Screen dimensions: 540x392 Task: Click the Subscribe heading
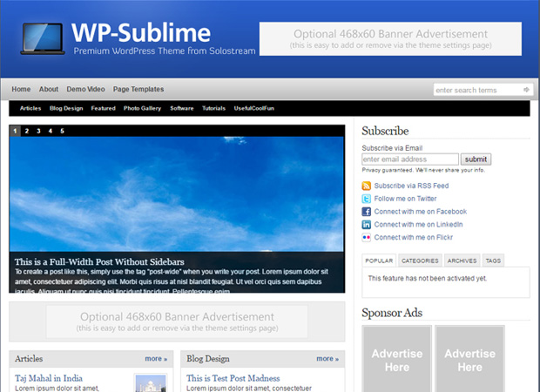tap(385, 131)
